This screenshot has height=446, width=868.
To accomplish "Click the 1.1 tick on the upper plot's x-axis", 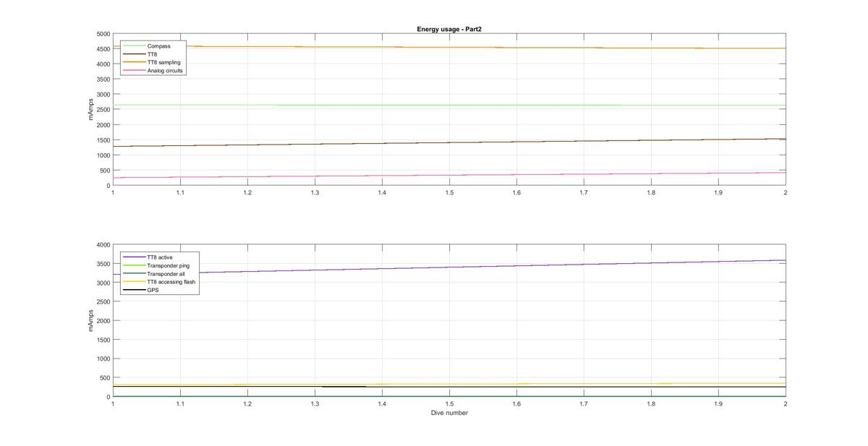I will pyautogui.click(x=180, y=192).
